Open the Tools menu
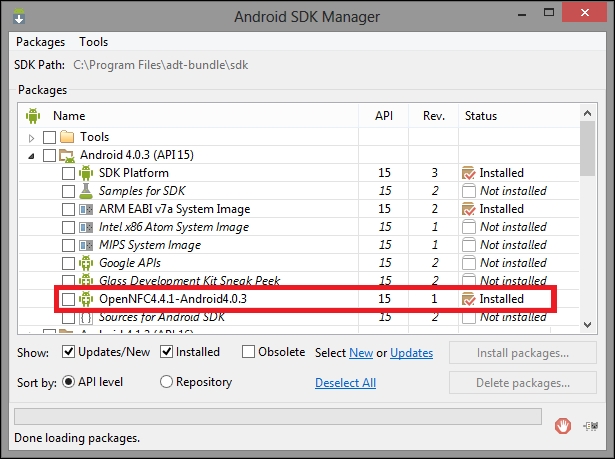The height and width of the screenshot is (459, 615). click(93, 42)
